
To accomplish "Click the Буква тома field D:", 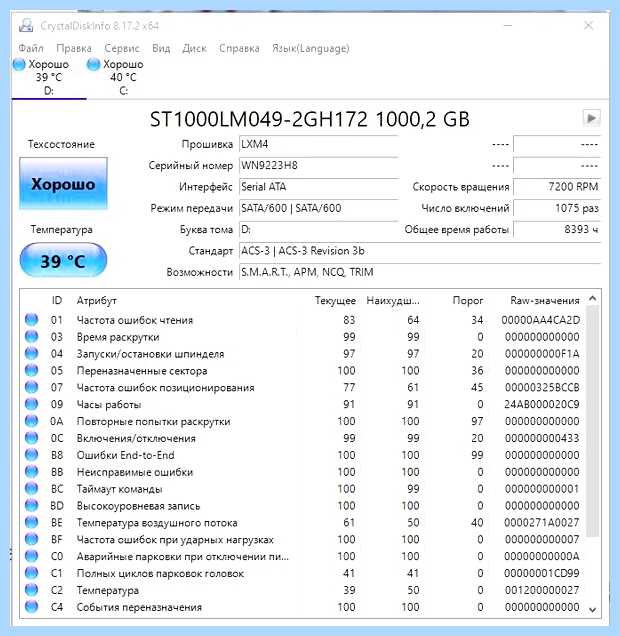I will click(x=318, y=230).
